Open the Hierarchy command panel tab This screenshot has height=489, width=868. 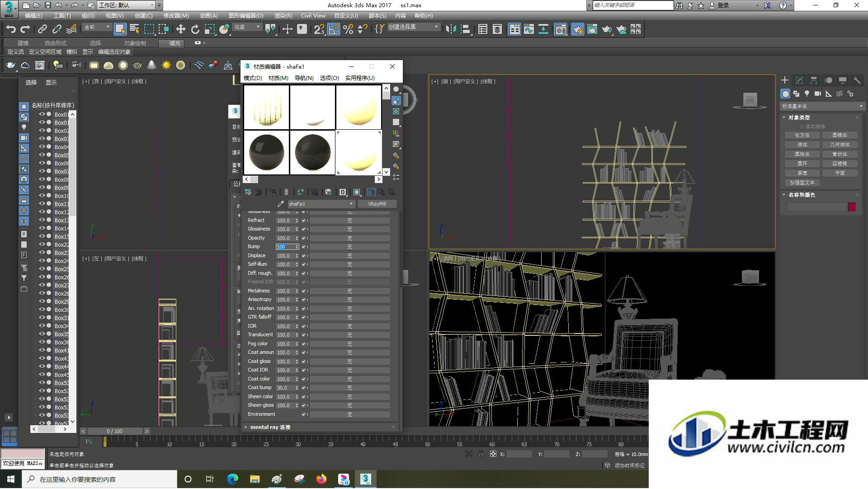tap(813, 80)
